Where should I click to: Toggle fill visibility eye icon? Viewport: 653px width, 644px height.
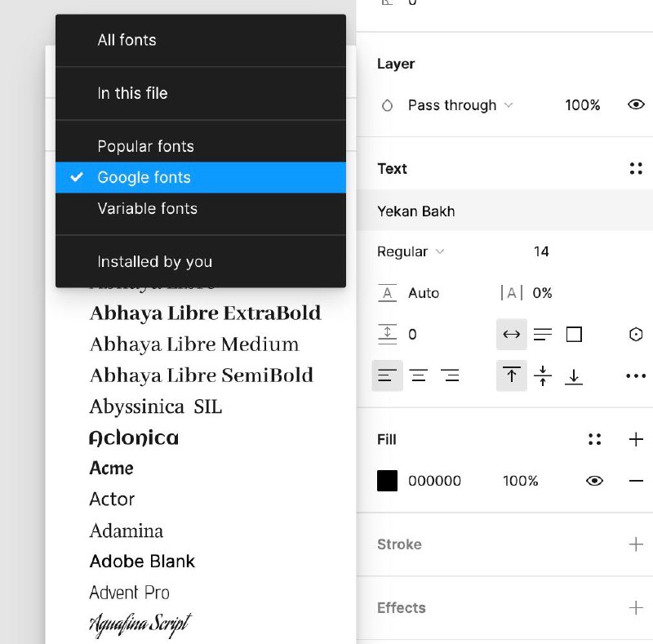tap(594, 481)
